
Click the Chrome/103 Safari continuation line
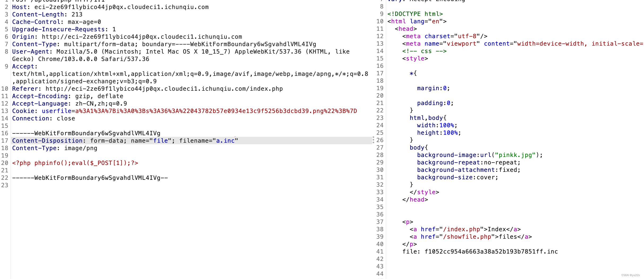pos(81,59)
